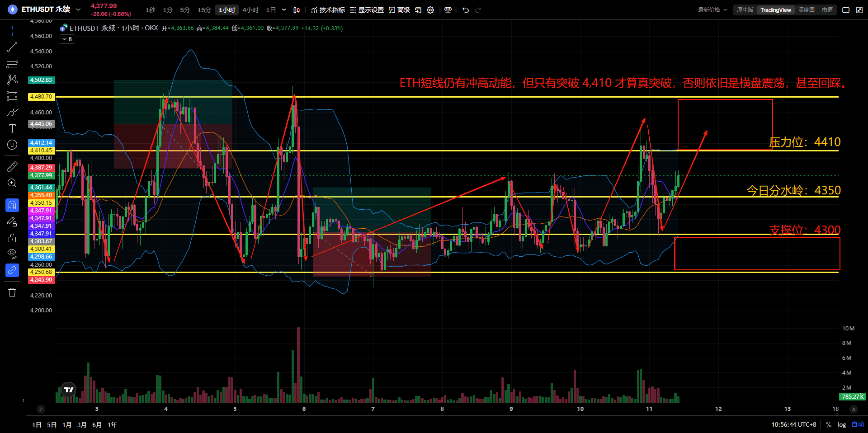Toggle stay in drawing mode
The width and height of the screenshot is (868, 433).
point(12,221)
